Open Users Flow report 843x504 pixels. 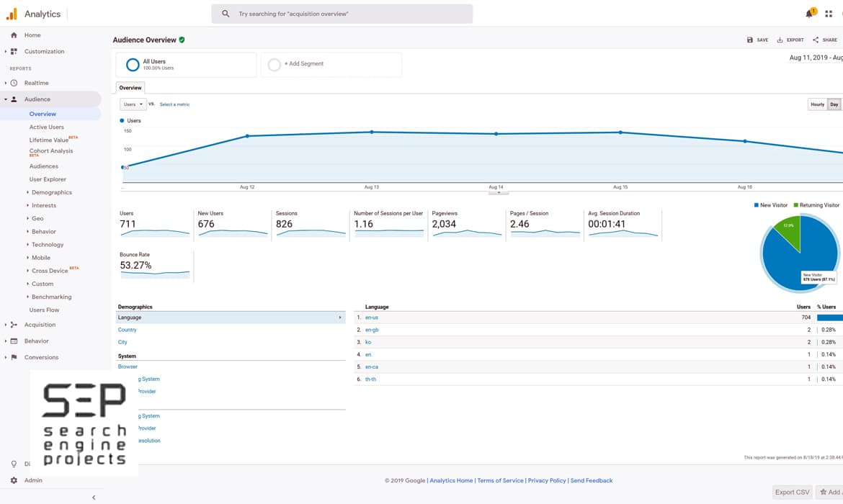(44, 310)
